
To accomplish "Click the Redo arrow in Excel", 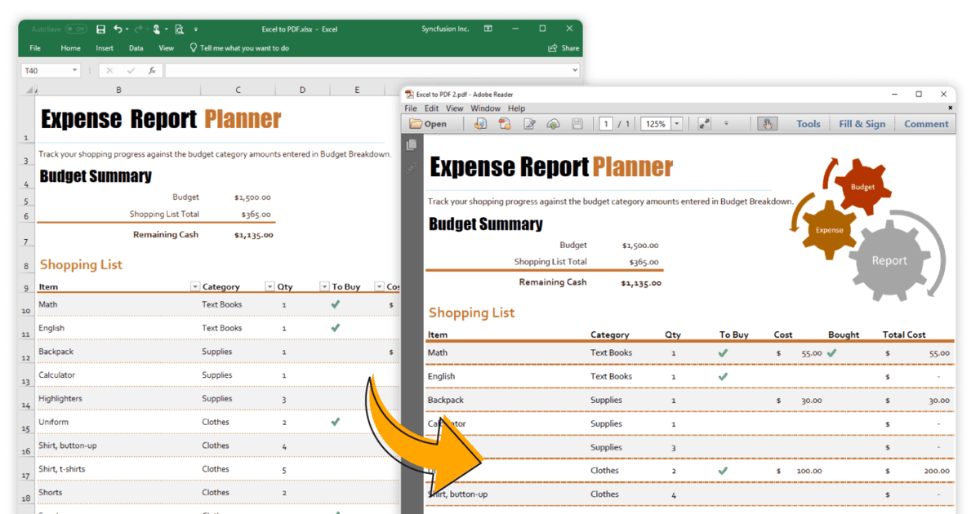I will pyautogui.click(x=137, y=29).
